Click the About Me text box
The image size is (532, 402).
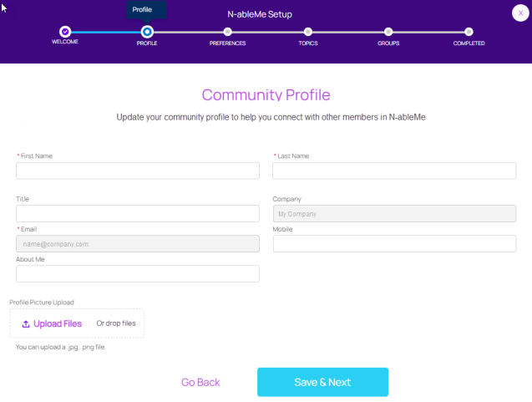click(x=138, y=273)
